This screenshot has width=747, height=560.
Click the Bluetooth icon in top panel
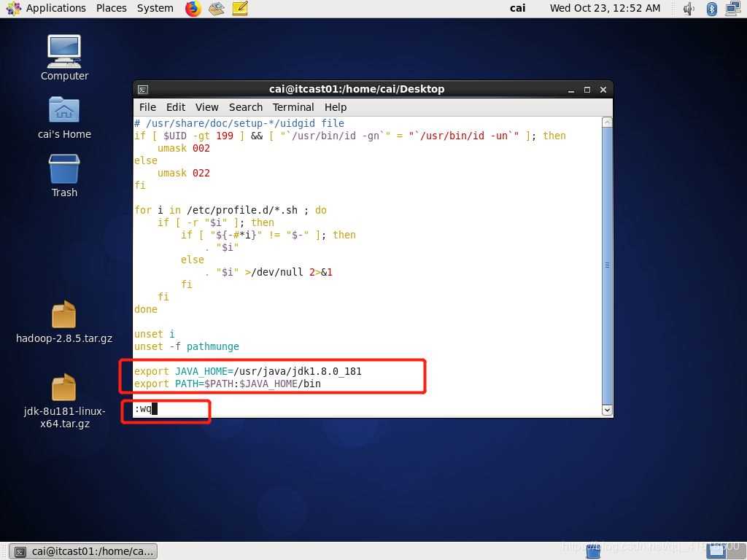(x=711, y=9)
